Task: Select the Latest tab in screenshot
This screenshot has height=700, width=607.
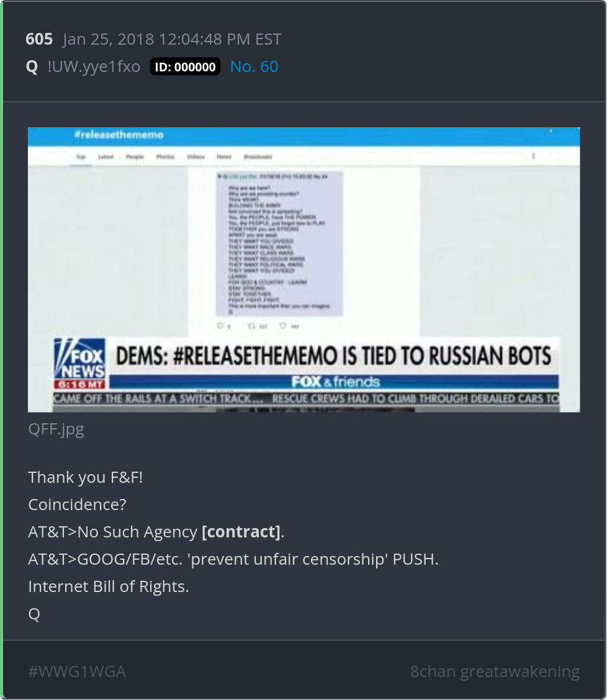Action: click(106, 157)
